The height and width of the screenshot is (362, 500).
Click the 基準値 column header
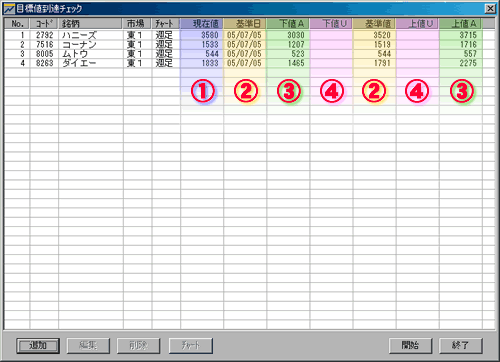coord(374,24)
